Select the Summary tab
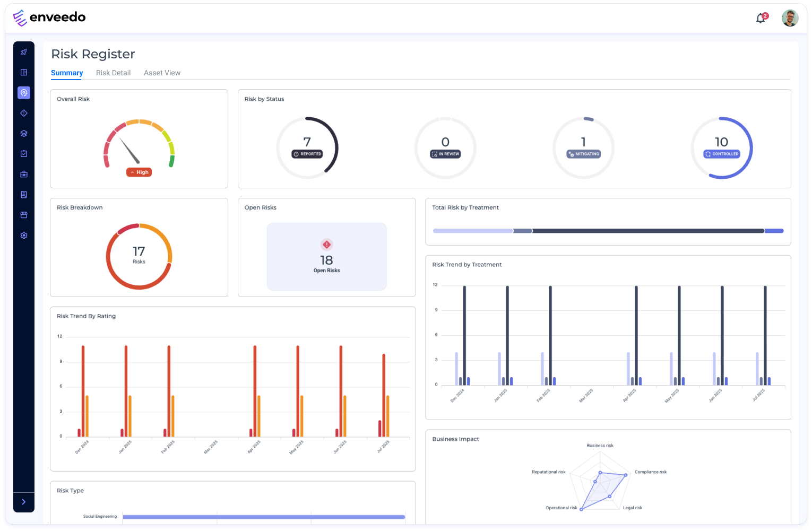This screenshot has height=531, width=812. [67, 73]
